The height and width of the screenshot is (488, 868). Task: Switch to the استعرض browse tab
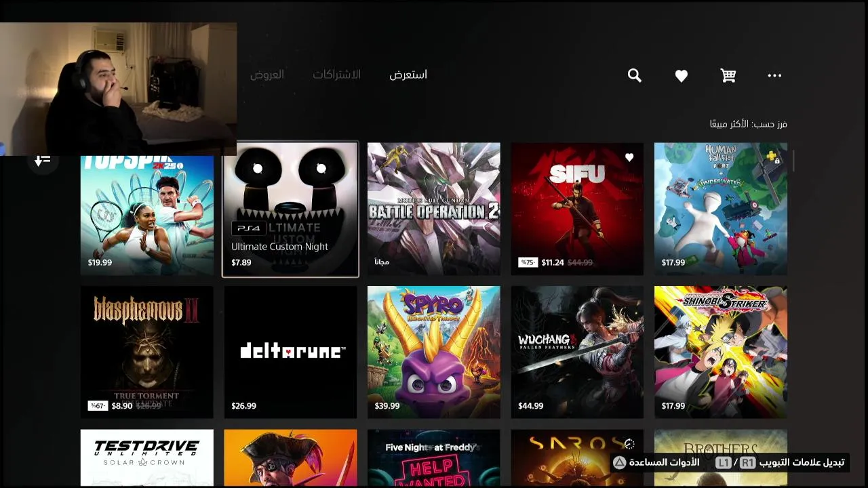tap(408, 75)
